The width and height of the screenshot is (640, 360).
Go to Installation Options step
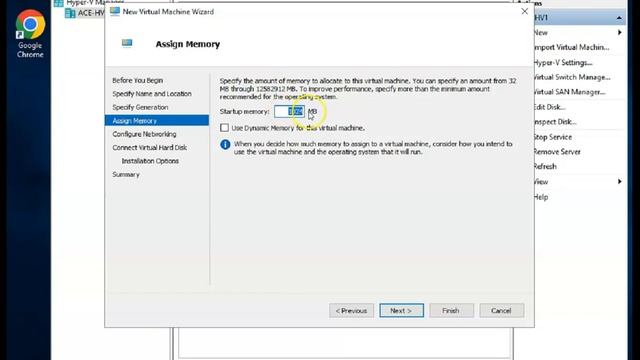click(x=150, y=161)
